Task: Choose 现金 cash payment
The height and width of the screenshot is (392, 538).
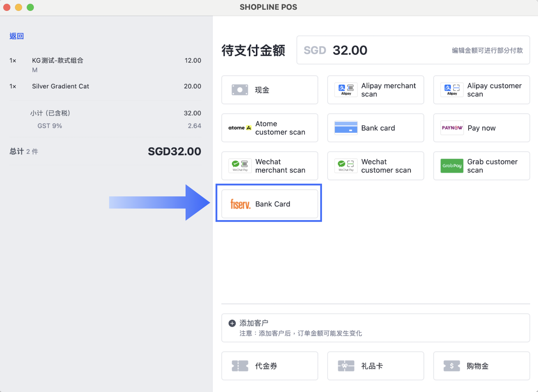Action: [x=270, y=90]
